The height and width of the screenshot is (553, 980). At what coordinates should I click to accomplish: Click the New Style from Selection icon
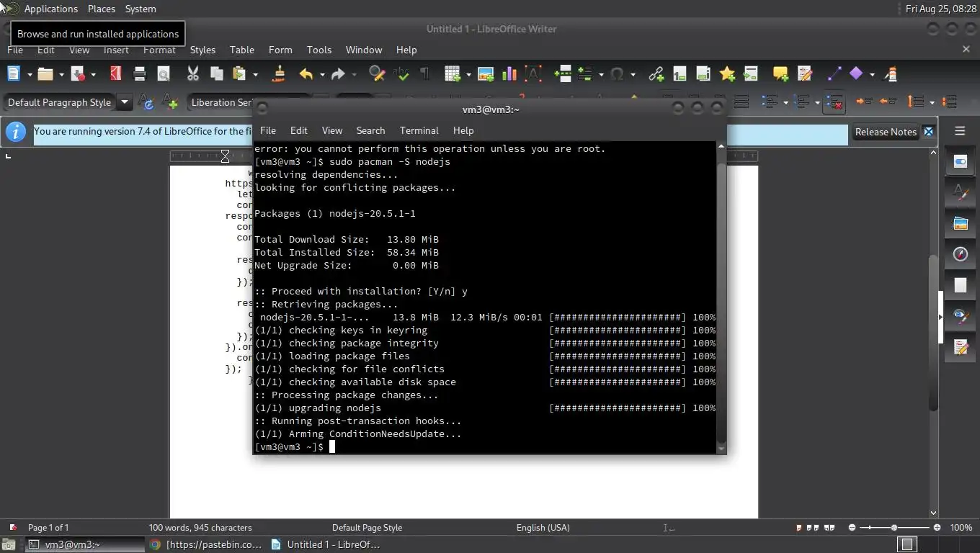point(171,102)
